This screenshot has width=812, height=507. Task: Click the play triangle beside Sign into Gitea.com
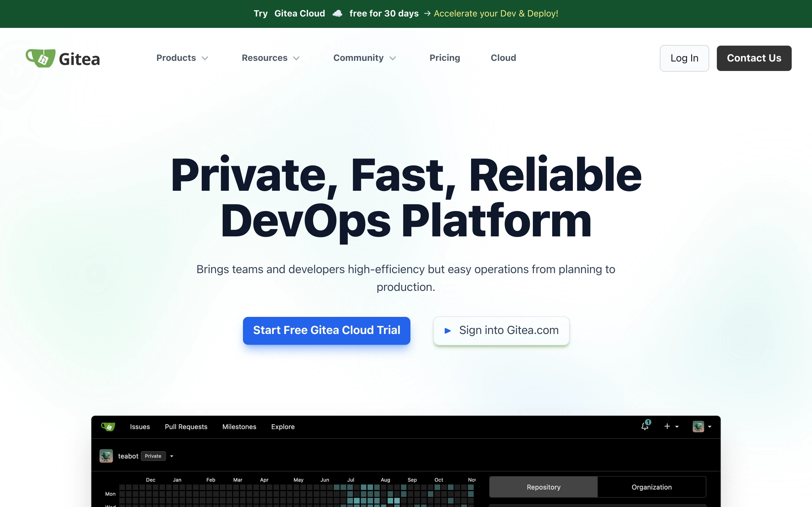tap(448, 331)
